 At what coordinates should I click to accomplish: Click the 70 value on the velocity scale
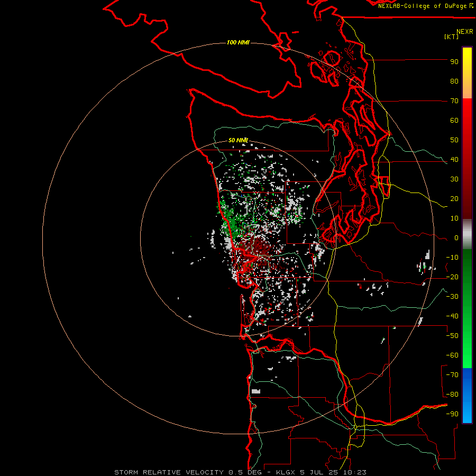click(454, 101)
